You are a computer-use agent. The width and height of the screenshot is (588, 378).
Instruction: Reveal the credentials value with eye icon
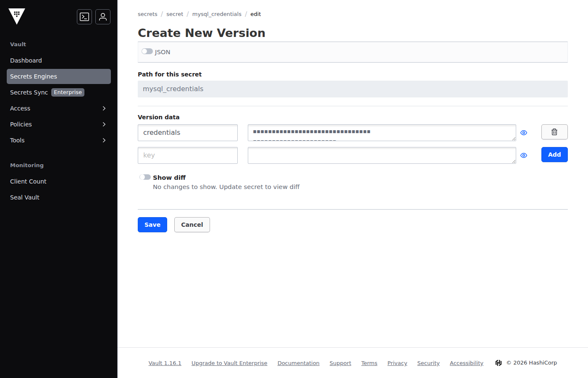524,133
